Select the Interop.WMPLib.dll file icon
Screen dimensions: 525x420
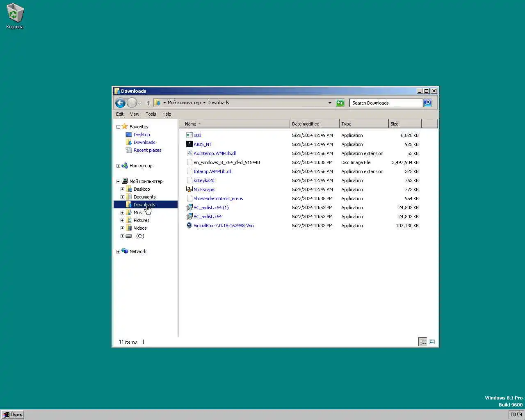tap(189, 171)
